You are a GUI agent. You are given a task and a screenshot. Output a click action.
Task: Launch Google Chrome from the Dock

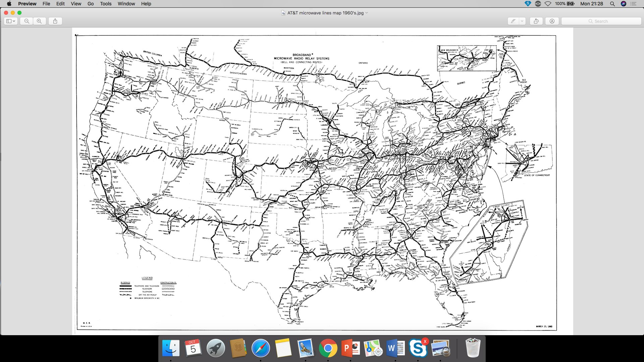[x=328, y=348]
